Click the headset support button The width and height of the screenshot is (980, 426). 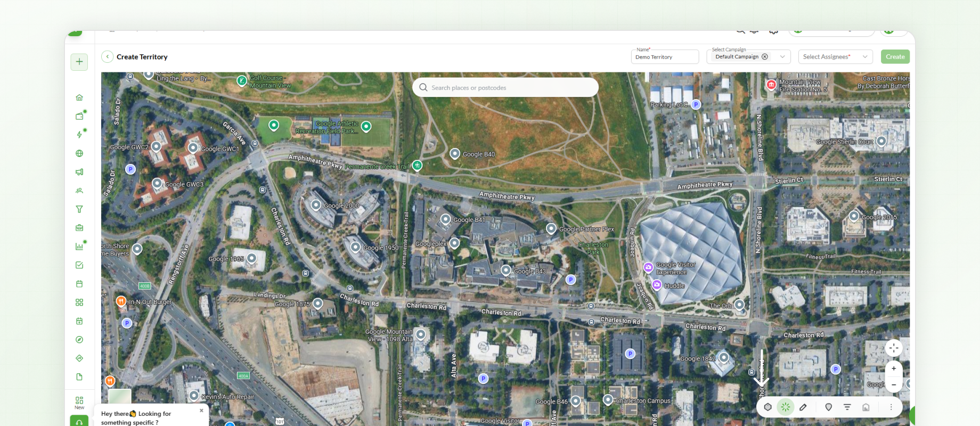click(79, 421)
